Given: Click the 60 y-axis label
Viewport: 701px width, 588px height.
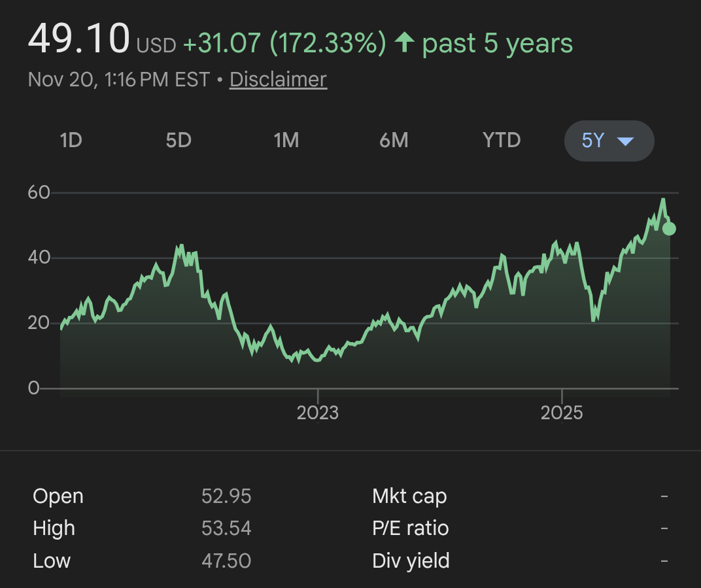Looking at the screenshot, I should click(39, 193).
